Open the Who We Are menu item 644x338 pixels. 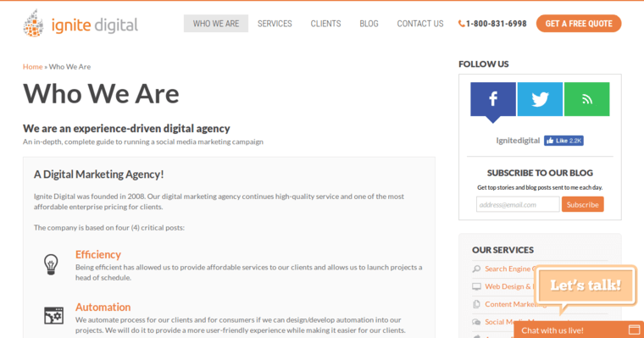pyautogui.click(x=216, y=24)
